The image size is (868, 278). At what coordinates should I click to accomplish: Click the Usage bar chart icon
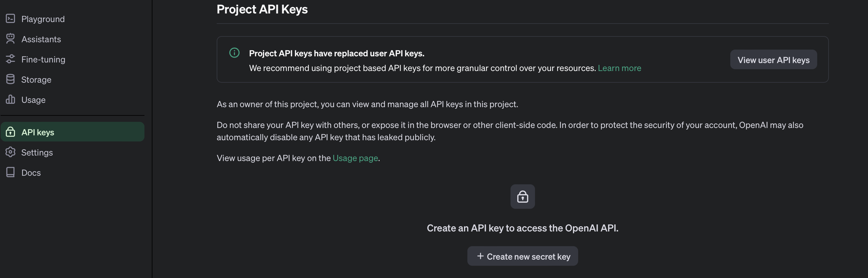10,100
